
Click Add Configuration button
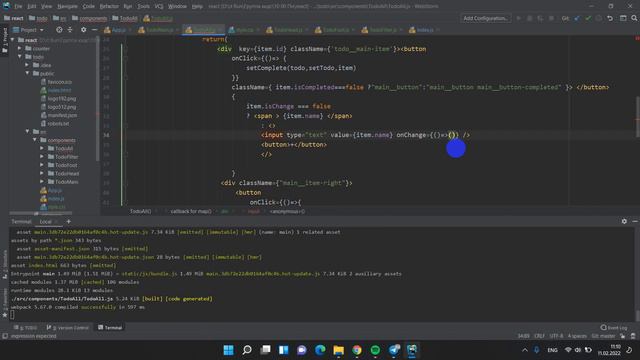click(485, 18)
